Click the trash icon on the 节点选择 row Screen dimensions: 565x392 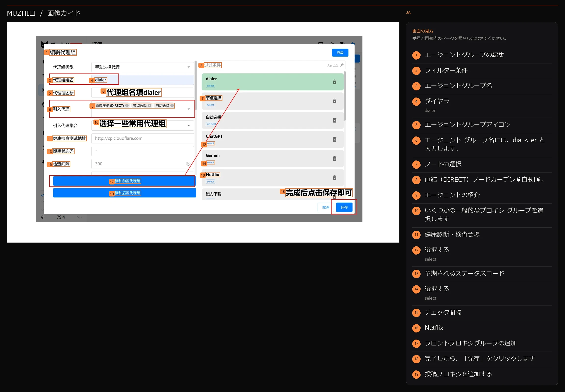(334, 101)
